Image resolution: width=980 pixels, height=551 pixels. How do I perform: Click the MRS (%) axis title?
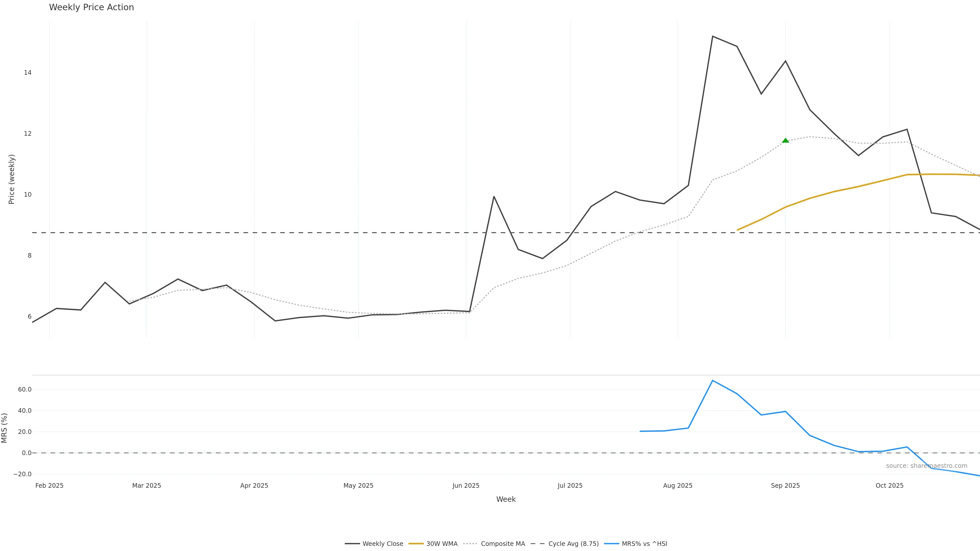pos(5,428)
